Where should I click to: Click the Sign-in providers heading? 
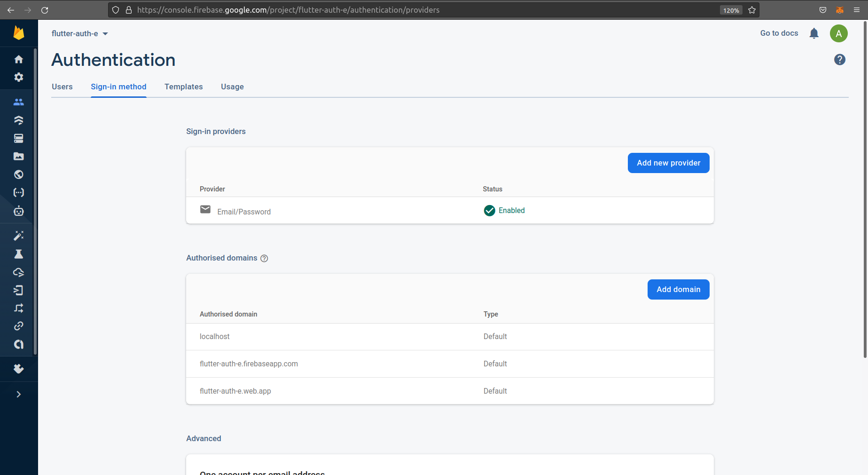[216, 131]
